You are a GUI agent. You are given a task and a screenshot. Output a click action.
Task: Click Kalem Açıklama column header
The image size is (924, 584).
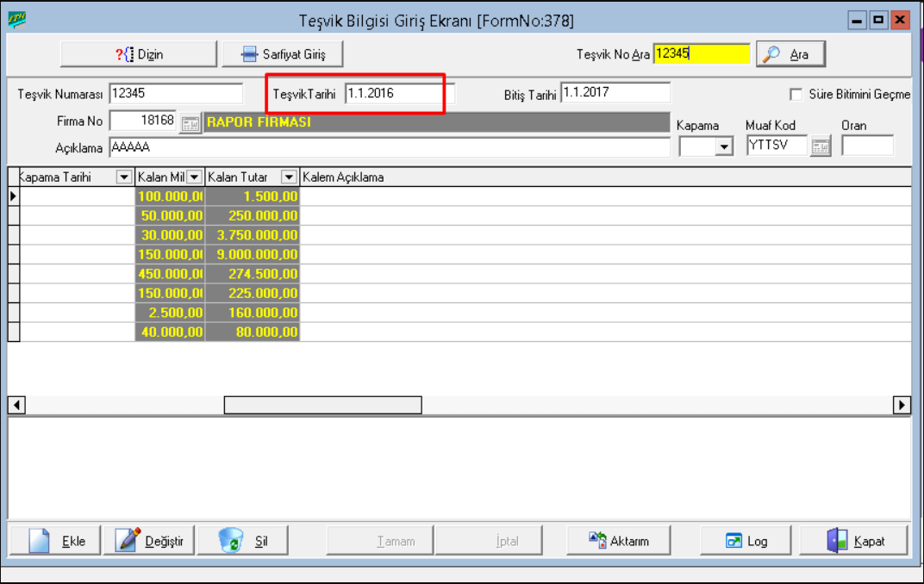(x=343, y=177)
